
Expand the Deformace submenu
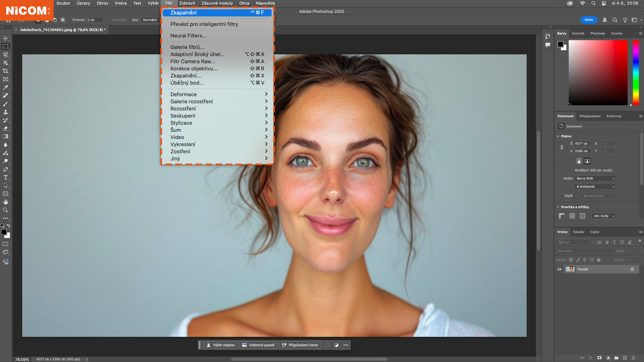pyautogui.click(x=217, y=94)
